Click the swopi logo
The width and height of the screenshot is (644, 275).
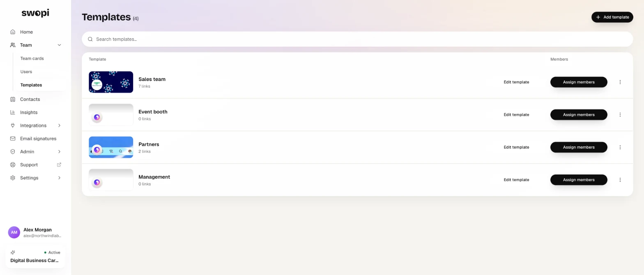click(x=35, y=13)
